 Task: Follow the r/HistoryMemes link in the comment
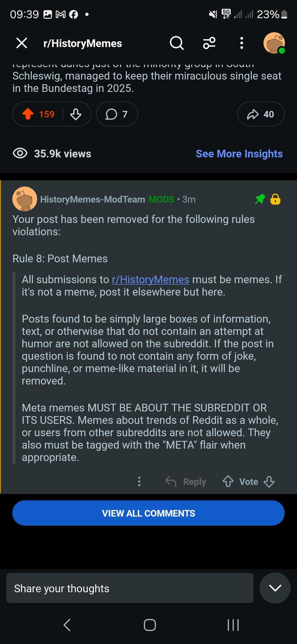151,279
